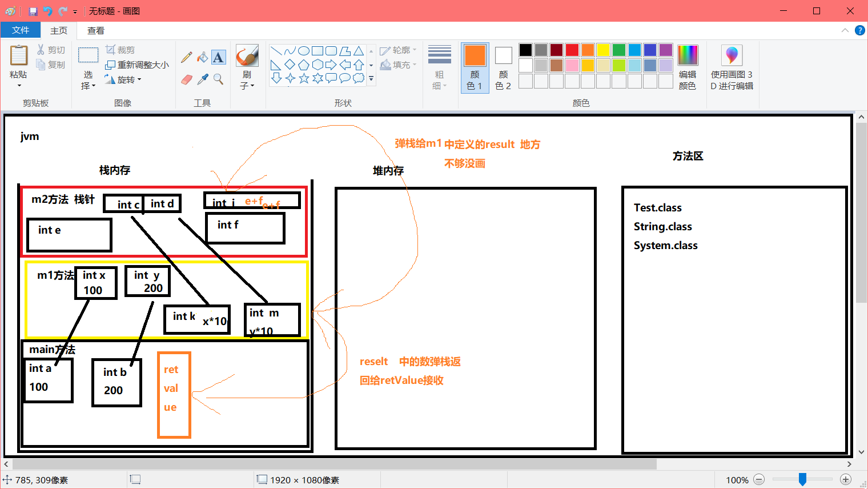
Task: Choose the Polygon shape
Action: 345,51
